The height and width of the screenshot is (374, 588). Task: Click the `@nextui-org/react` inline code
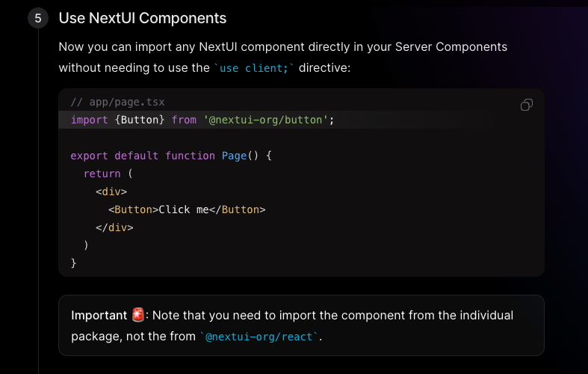click(x=259, y=337)
